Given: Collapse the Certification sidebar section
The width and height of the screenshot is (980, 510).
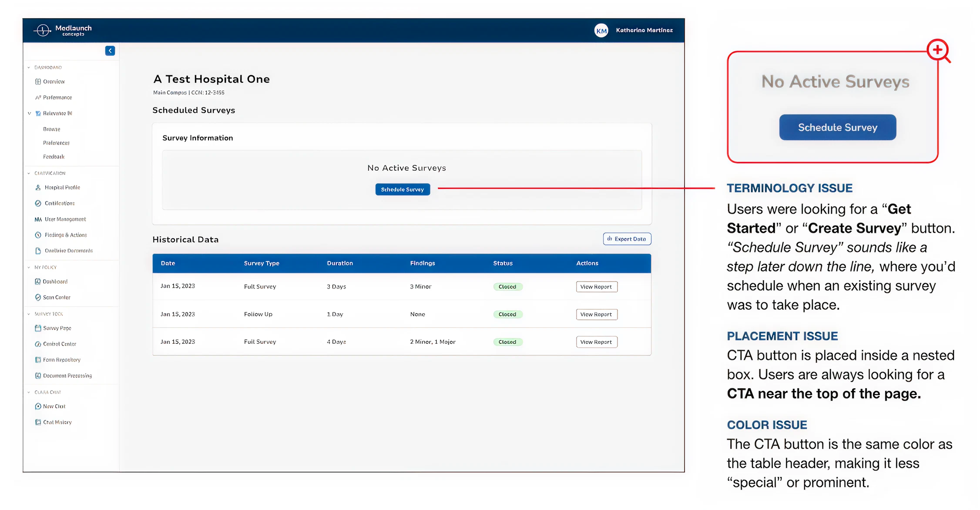Looking at the screenshot, I should 29,173.
